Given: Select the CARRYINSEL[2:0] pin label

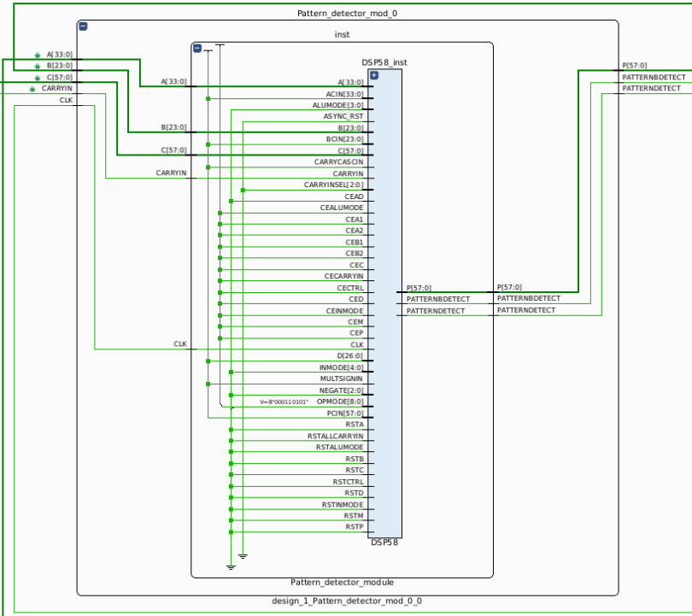Looking at the screenshot, I should tap(333, 185).
